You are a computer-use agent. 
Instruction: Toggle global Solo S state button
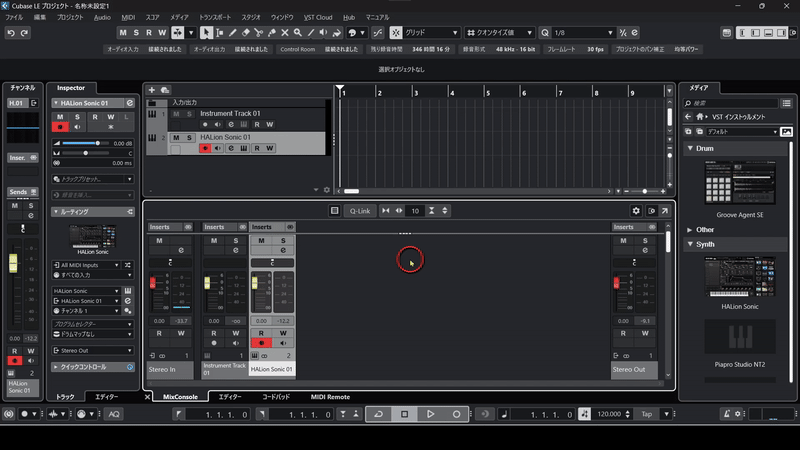(x=136, y=33)
